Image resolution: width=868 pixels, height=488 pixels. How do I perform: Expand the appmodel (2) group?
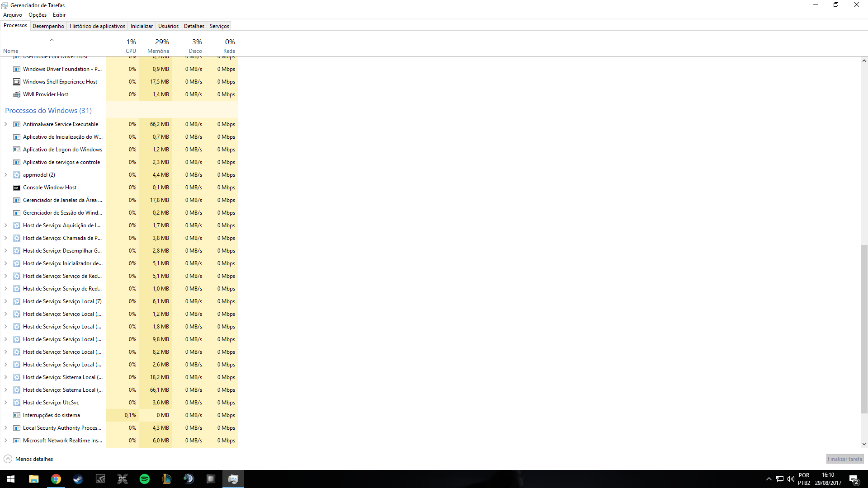coord(5,175)
